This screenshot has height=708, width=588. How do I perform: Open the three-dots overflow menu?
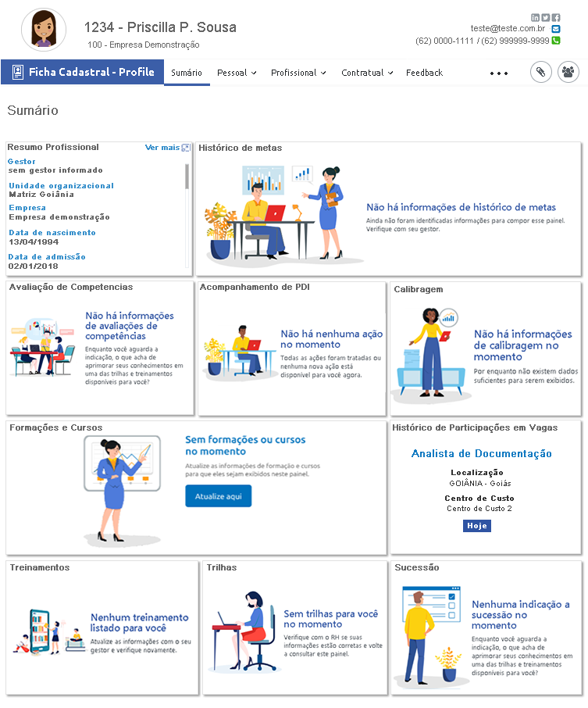[499, 73]
